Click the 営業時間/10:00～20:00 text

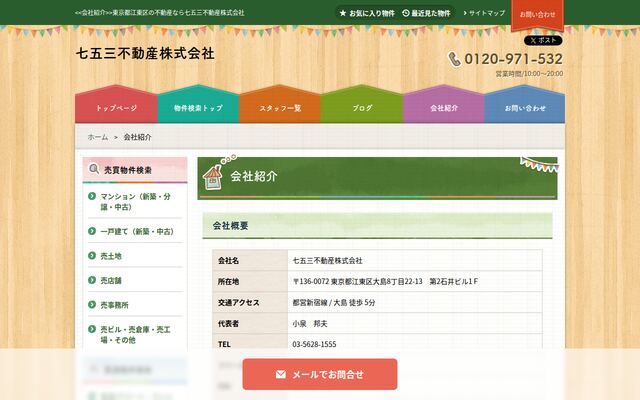pos(529,74)
